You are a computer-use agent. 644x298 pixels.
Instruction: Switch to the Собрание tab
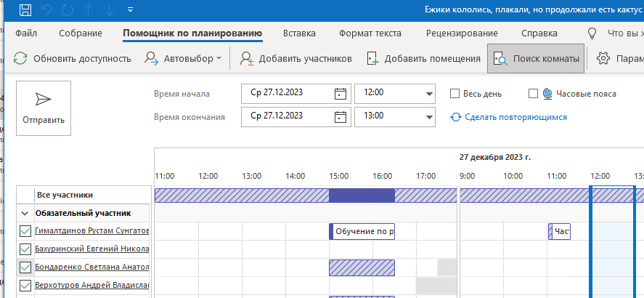(x=81, y=33)
